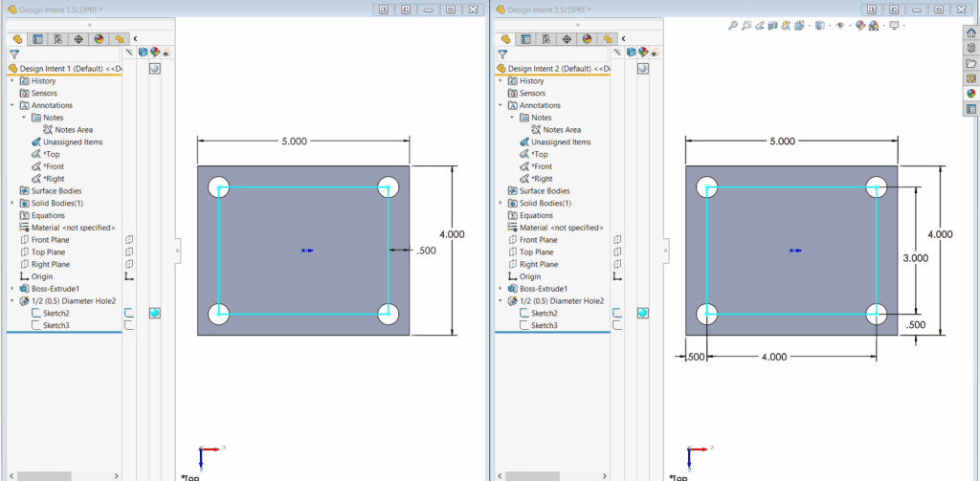
Task: Switch to DisplayManager tab in Design Intent 1
Action: coord(99,39)
